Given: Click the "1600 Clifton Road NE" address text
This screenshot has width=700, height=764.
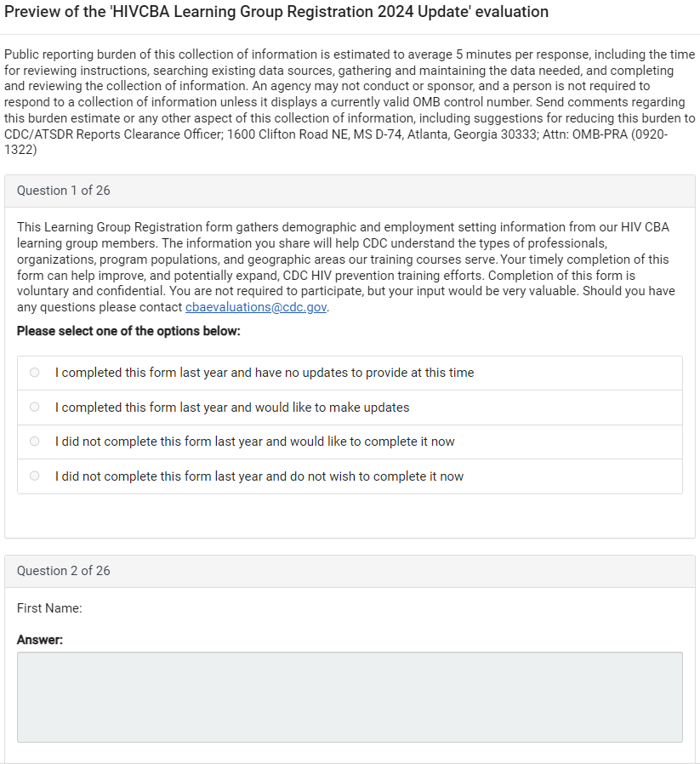Looking at the screenshot, I should pos(272,134).
